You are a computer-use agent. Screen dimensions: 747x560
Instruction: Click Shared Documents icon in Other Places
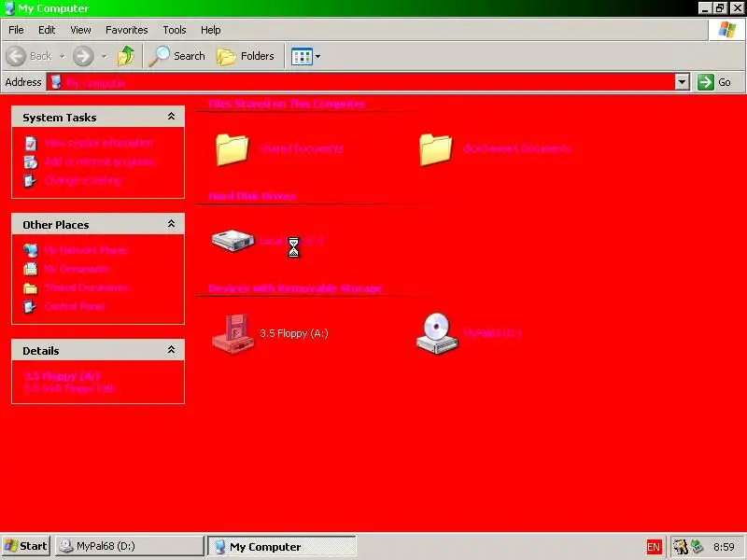pos(31,287)
